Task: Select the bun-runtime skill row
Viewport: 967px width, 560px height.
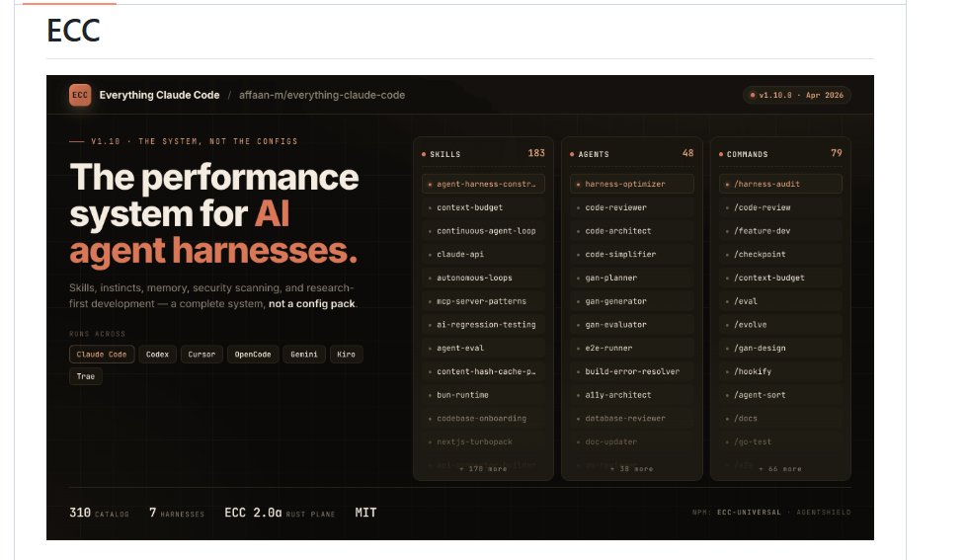Action: (x=484, y=395)
